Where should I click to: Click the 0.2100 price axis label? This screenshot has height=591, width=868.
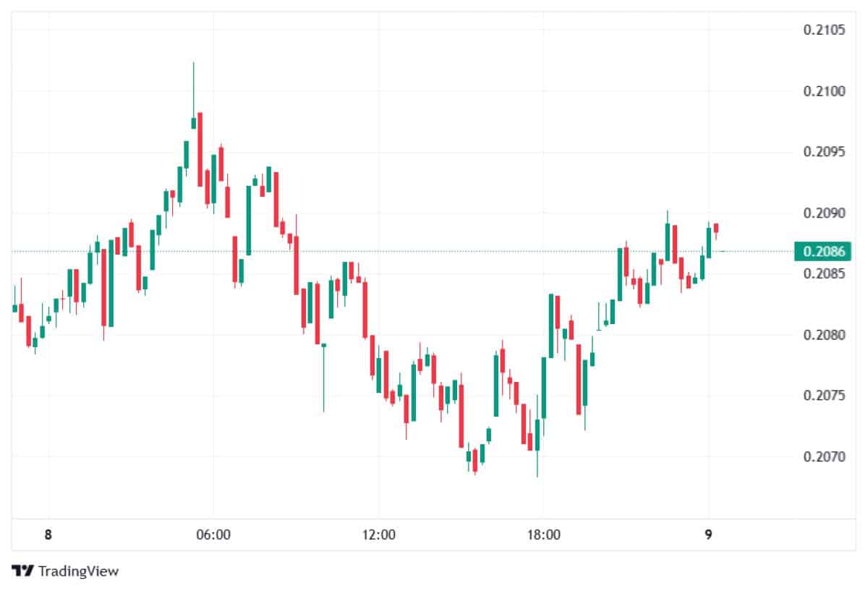tap(825, 91)
